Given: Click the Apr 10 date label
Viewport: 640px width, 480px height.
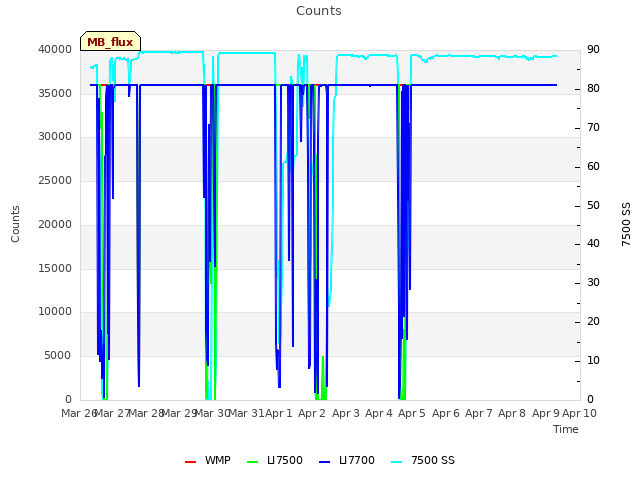Looking at the screenshot, I should 579,413.
